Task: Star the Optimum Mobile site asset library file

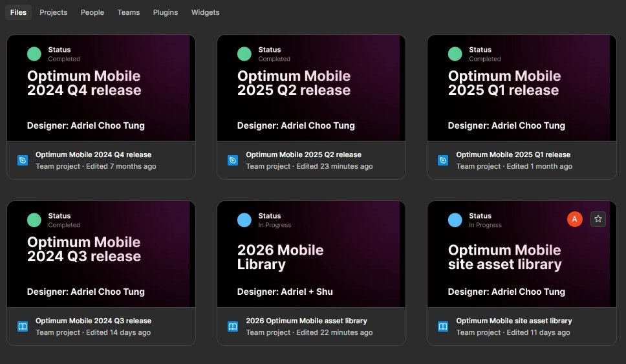Action: 598,219
